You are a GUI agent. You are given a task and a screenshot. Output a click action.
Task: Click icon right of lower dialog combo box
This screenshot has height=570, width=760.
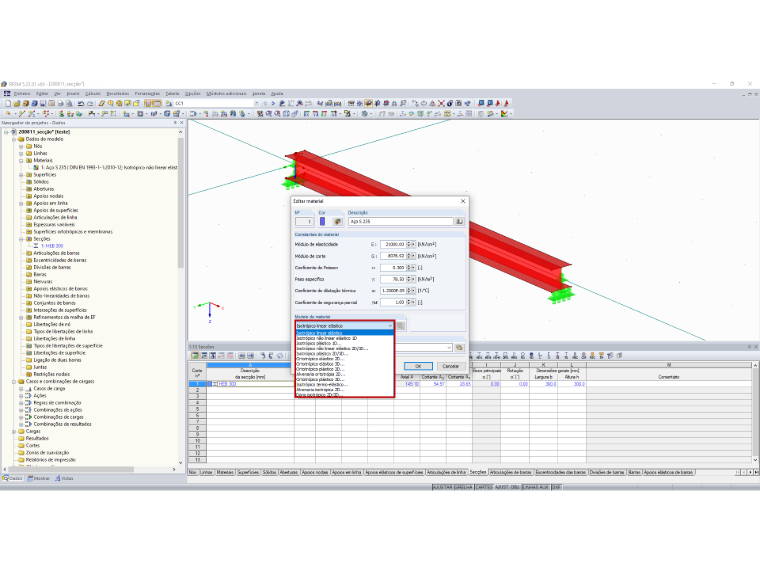click(x=459, y=348)
